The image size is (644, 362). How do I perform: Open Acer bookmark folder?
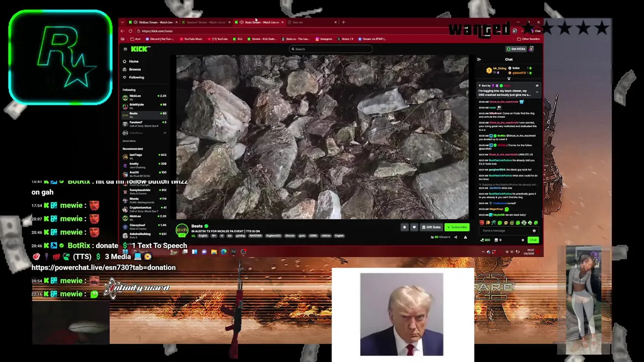pos(135,39)
